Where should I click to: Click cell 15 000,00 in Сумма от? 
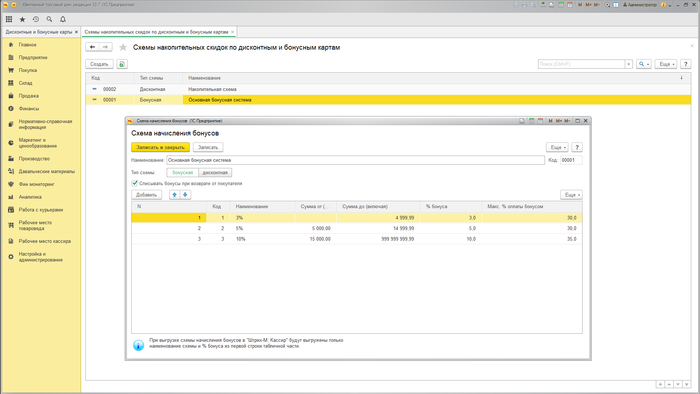tap(316, 239)
